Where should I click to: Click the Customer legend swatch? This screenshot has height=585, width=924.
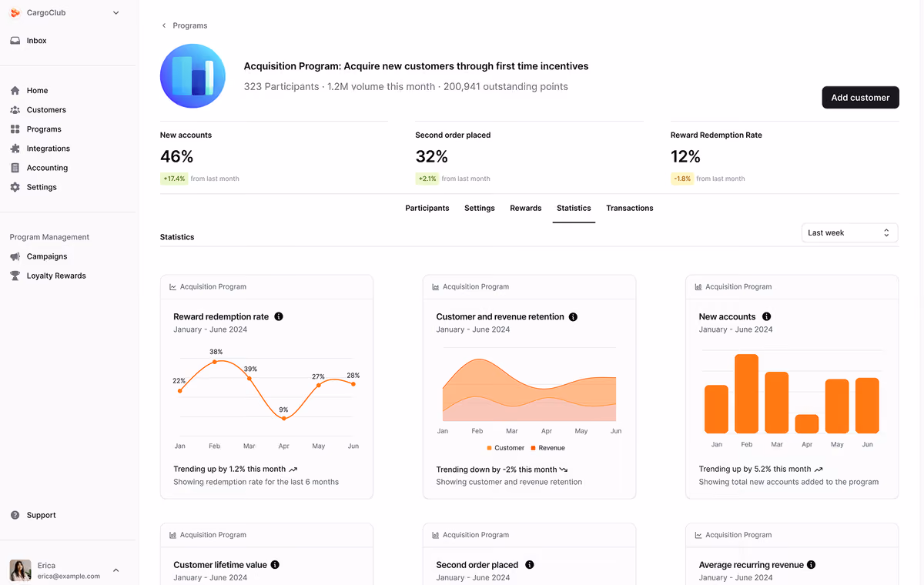click(x=489, y=448)
